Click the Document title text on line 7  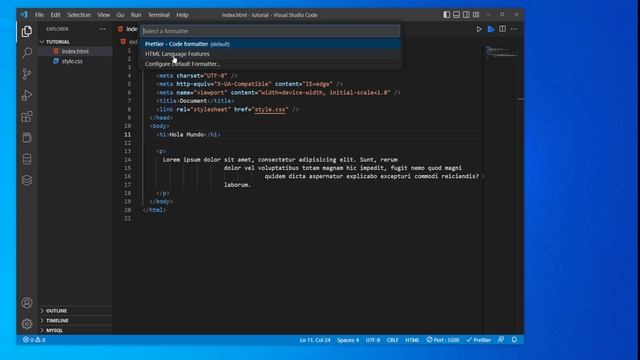pos(193,101)
